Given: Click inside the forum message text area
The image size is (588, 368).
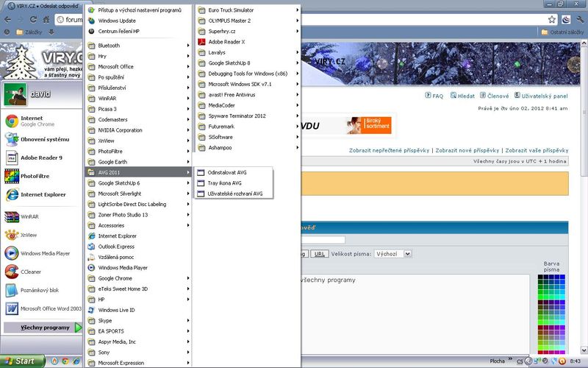Looking at the screenshot, I should click(x=415, y=314).
